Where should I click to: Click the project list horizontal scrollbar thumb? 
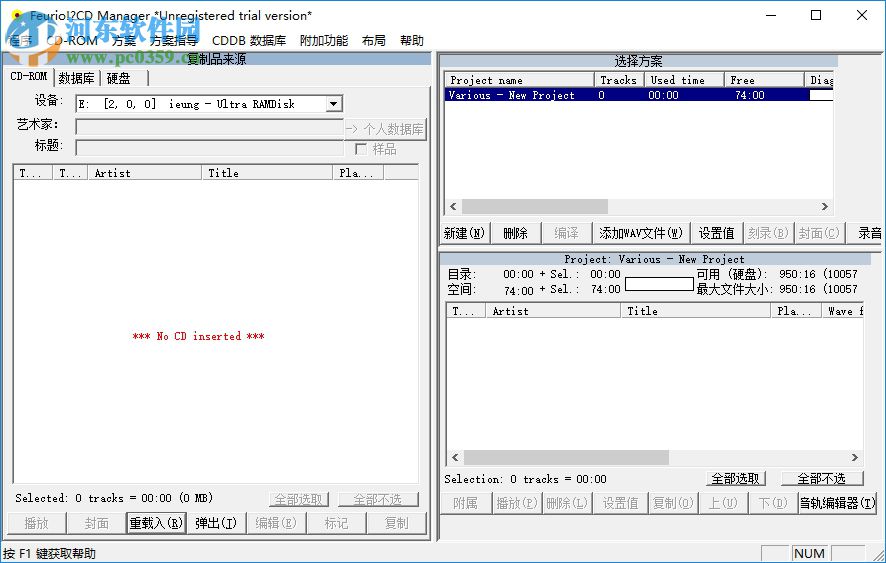coord(535,206)
